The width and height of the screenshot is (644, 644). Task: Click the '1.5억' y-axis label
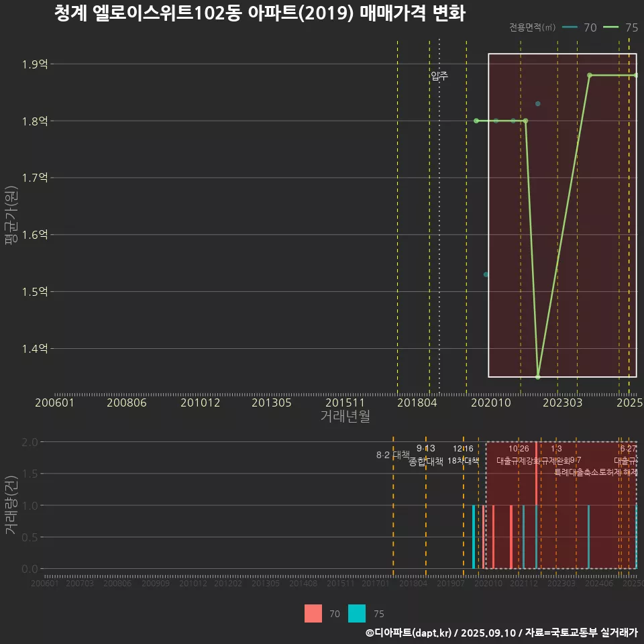tap(35, 292)
